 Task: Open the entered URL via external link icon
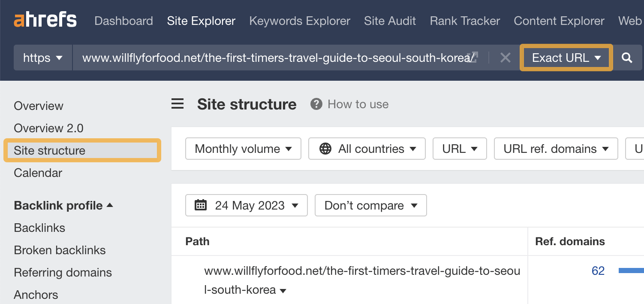(x=474, y=55)
